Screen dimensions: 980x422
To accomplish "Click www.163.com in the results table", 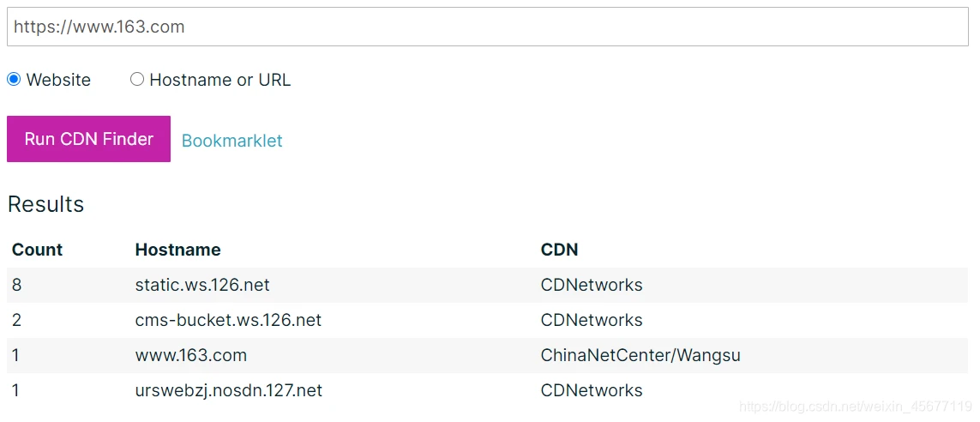I will (190, 355).
